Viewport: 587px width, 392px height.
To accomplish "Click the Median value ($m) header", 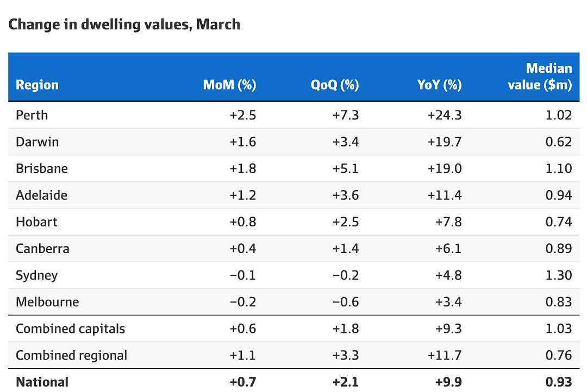I will pos(540,77).
